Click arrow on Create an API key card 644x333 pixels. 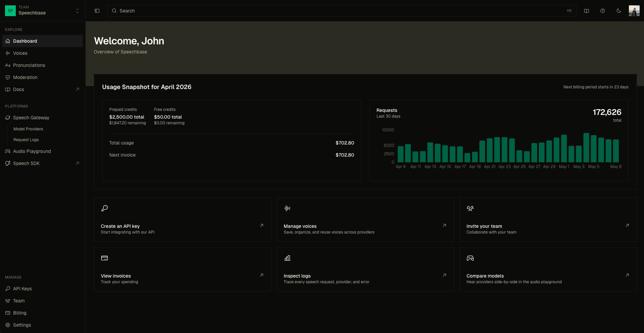[261, 225]
